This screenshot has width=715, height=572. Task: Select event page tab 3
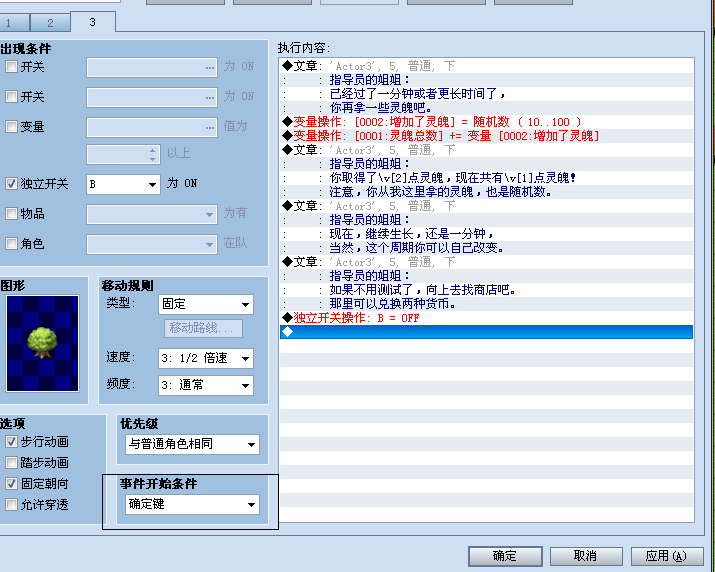click(93, 21)
